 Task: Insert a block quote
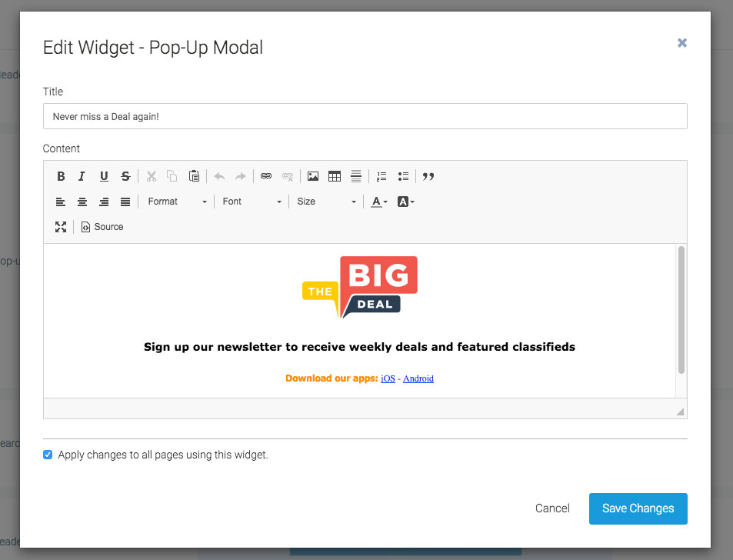click(x=428, y=176)
